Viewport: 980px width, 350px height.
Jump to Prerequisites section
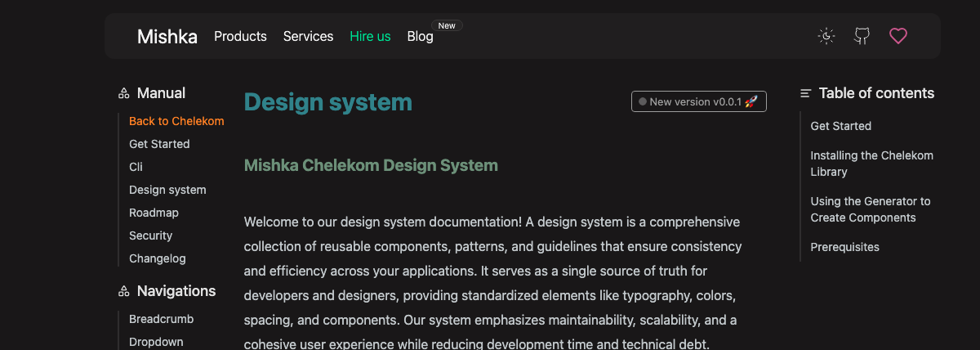[844, 247]
